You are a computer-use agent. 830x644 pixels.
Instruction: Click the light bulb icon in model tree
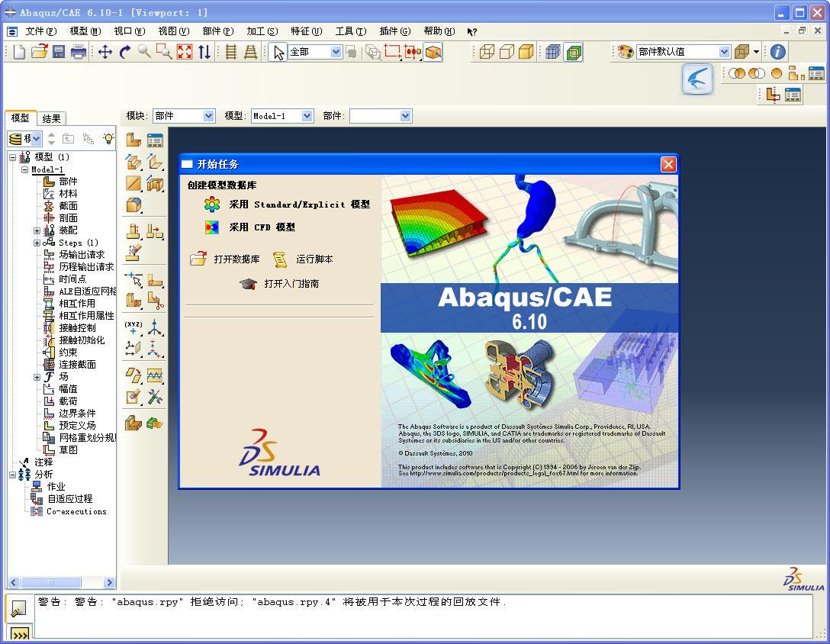(108, 139)
